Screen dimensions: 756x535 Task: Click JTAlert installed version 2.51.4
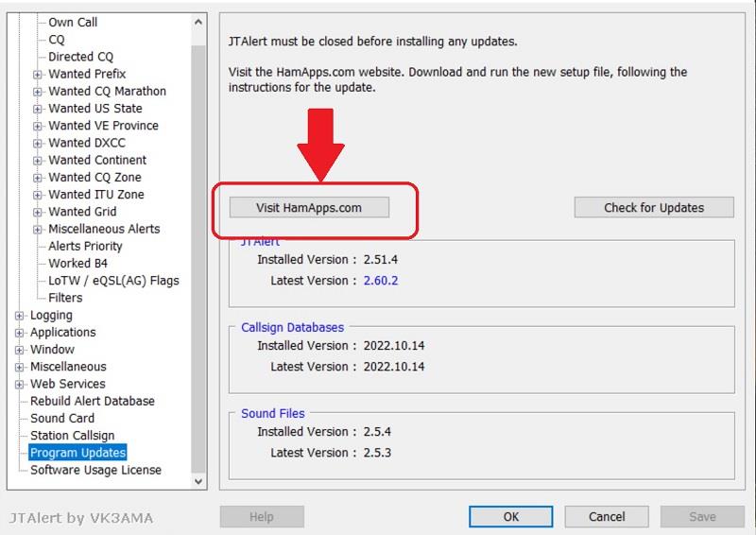381,260
